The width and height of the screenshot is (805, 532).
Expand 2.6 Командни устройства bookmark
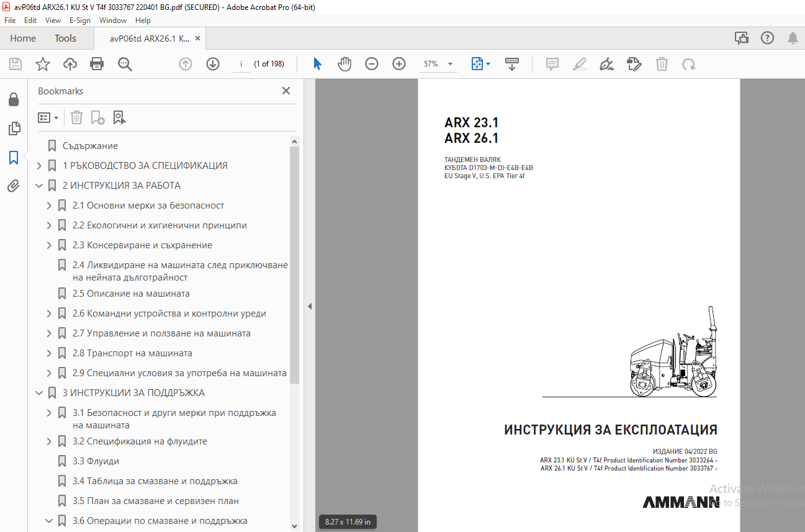(49, 313)
